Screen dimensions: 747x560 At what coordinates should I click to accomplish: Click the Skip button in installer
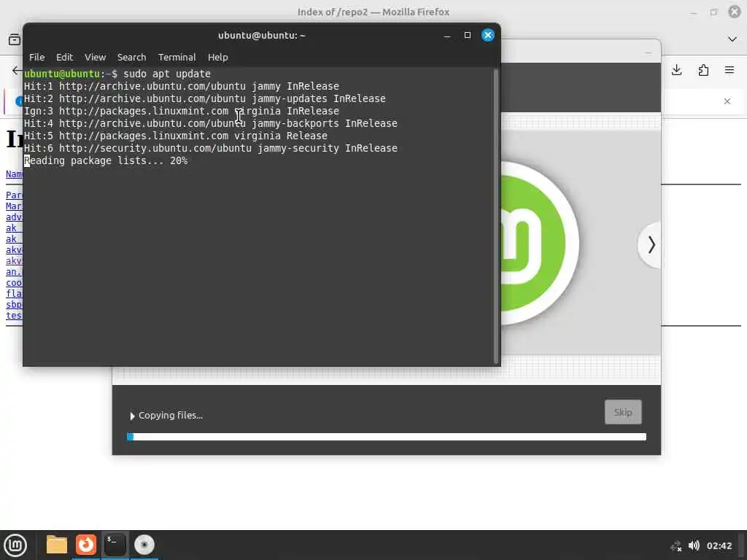point(623,412)
